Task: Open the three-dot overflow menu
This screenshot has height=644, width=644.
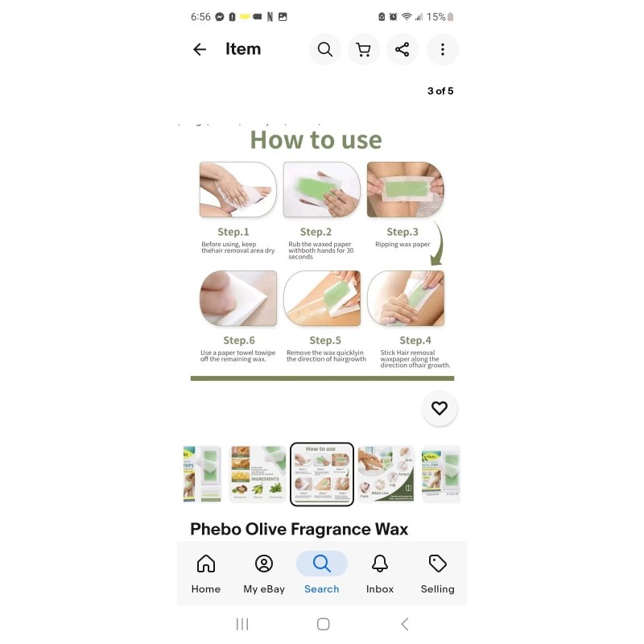Action: [x=442, y=49]
